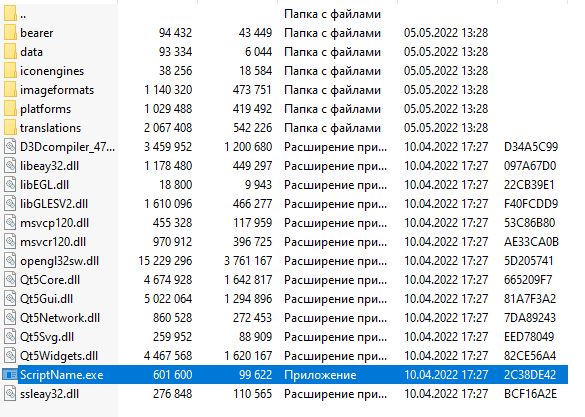Image resolution: width=585 pixels, height=417 pixels.
Task: Click the 'Приложение' type cell
Action: (320, 375)
